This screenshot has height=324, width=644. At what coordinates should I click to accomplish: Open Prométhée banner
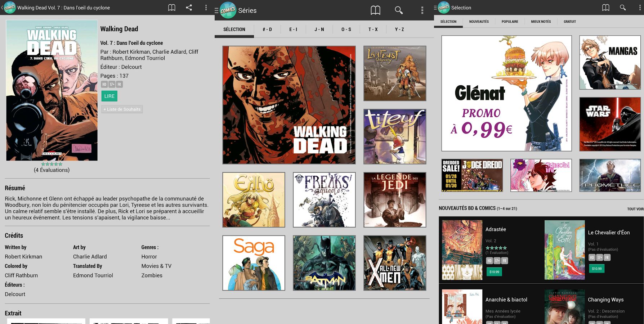[x=610, y=175]
